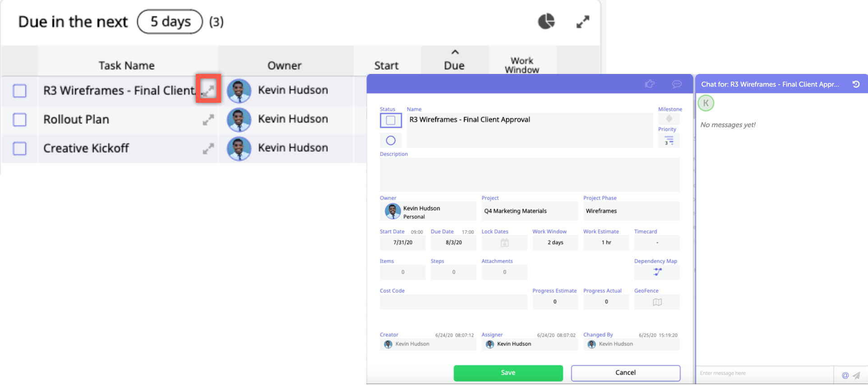Click the Enter message here field
Screen dimensions: 868x385
(764, 373)
